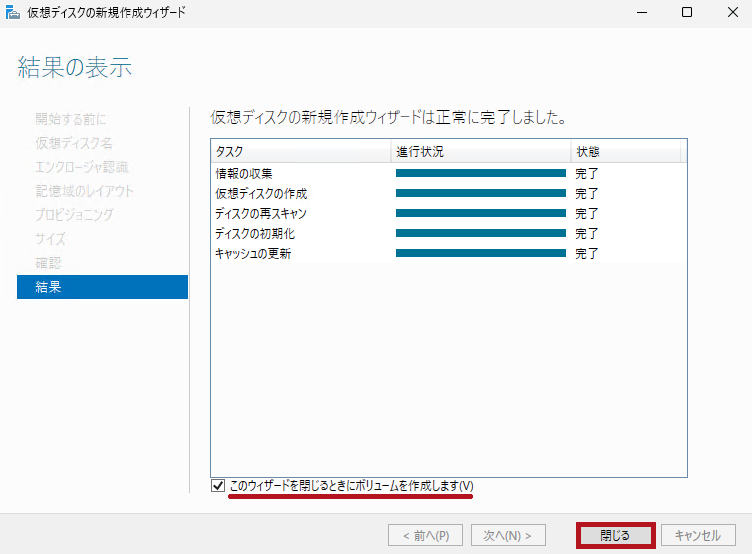Close the window with the title bar X
This screenshot has height=554, width=752.
tap(732, 13)
